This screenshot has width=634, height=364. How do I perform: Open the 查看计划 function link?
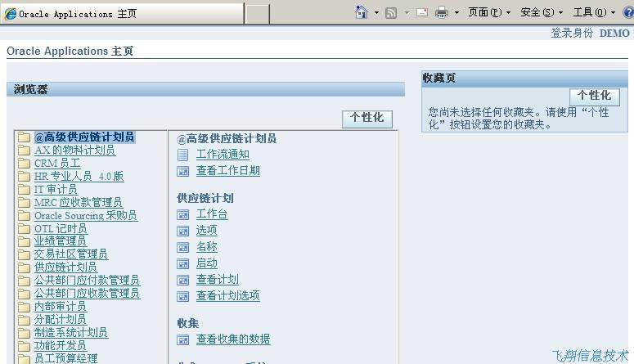[217, 280]
